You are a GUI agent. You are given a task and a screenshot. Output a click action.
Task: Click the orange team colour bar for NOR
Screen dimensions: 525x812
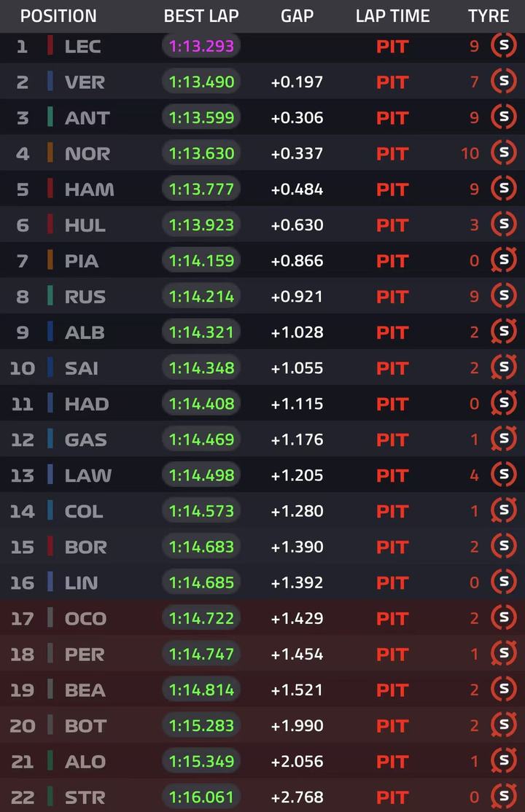(50, 153)
